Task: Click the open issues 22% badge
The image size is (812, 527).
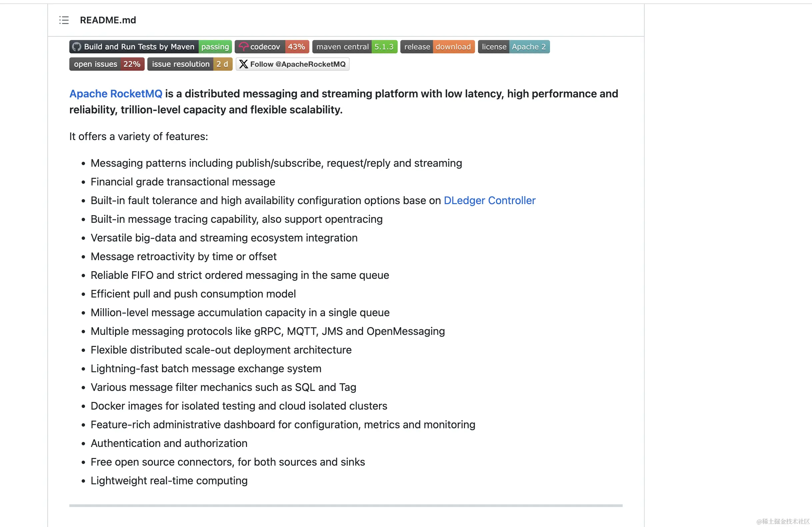Action: point(106,64)
